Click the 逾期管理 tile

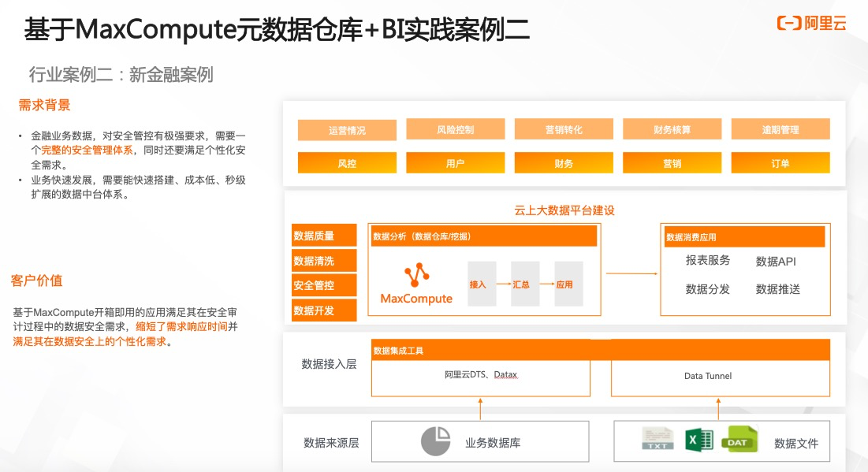[x=780, y=129]
